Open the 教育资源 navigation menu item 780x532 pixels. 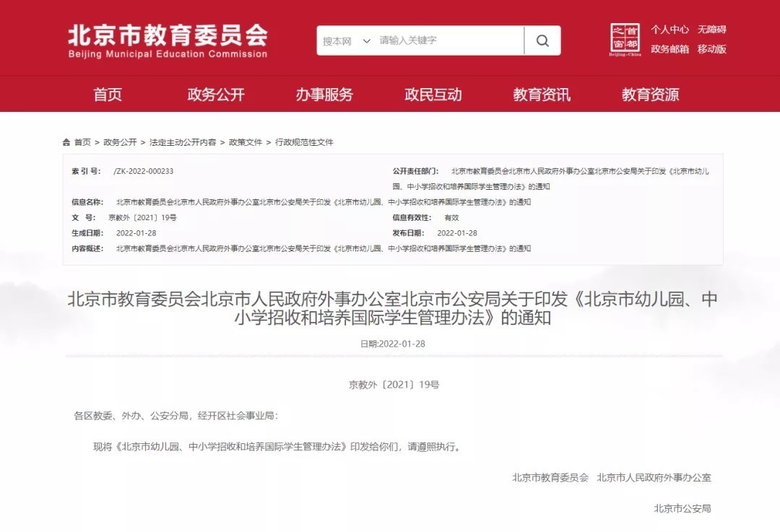tap(650, 95)
